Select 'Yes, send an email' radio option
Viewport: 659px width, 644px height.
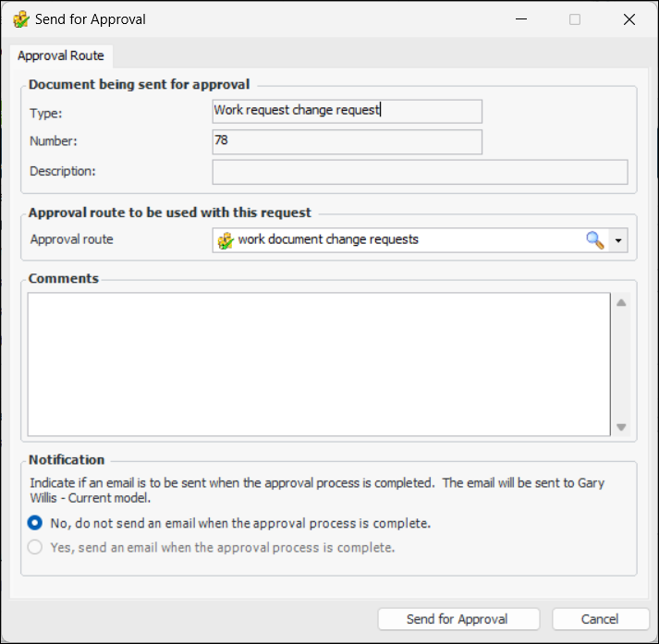click(35, 547)
